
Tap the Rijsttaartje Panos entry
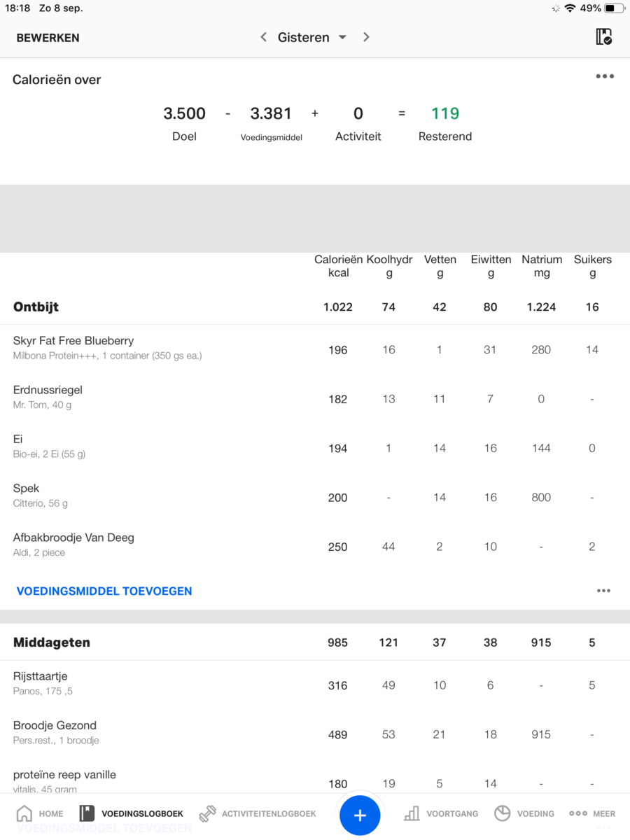point(42,683)
